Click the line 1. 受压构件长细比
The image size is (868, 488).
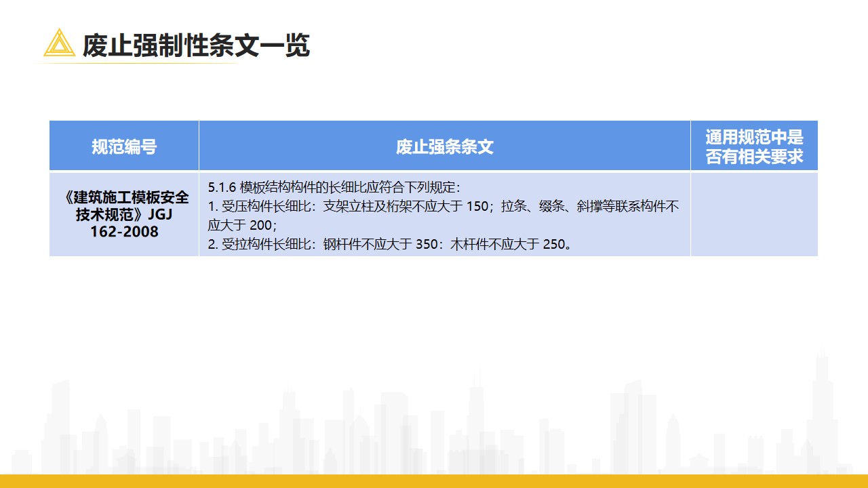pos(443,207)
